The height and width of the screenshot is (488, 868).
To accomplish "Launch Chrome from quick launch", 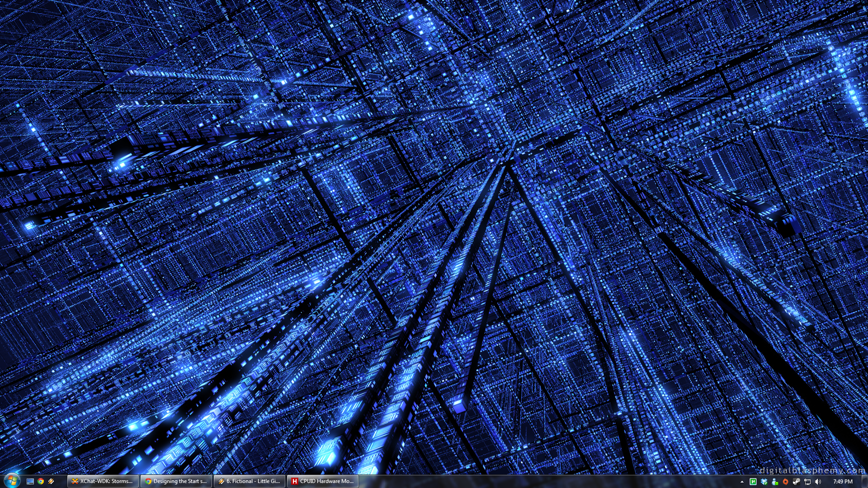I will (41, 481).
